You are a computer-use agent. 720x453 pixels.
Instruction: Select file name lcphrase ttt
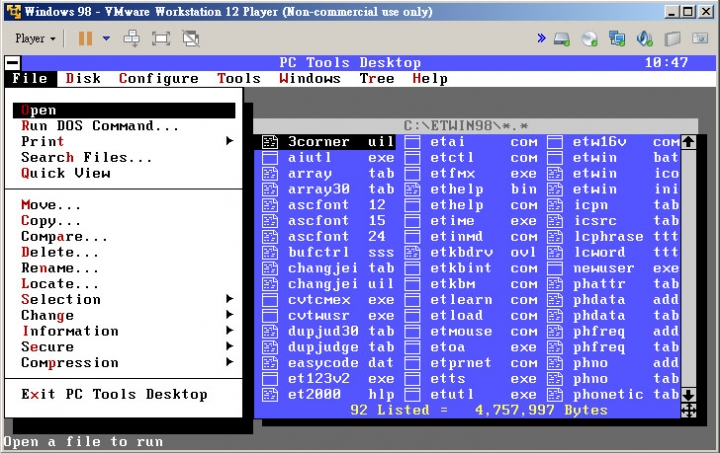pyautogui.click(x=626, y=237)
